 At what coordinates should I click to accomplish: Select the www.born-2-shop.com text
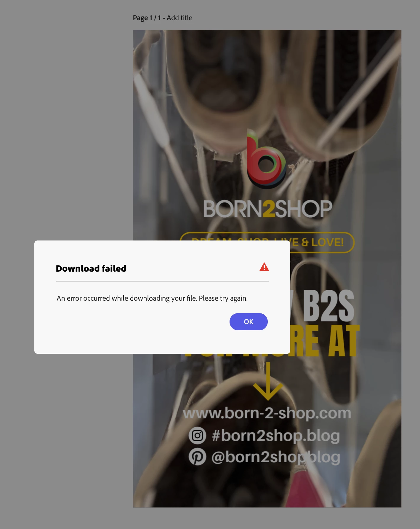click(x=267, y=413)
